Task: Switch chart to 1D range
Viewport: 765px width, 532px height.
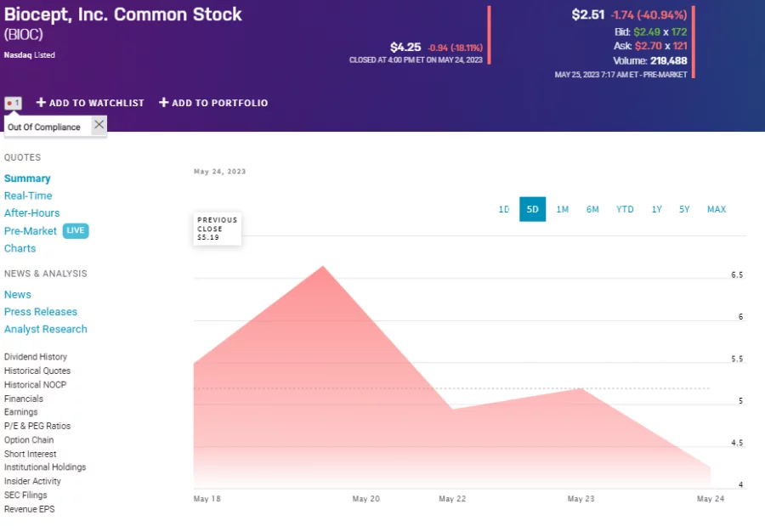Action: pos(503,209)
